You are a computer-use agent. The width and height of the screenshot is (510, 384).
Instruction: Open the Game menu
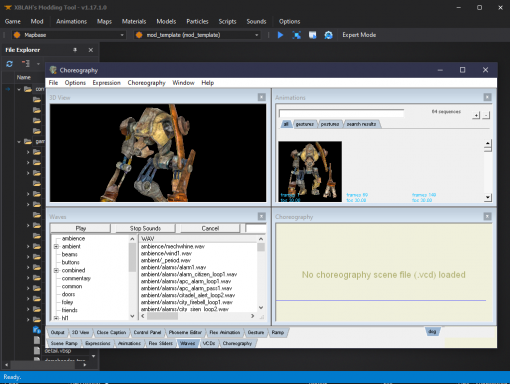13,21
